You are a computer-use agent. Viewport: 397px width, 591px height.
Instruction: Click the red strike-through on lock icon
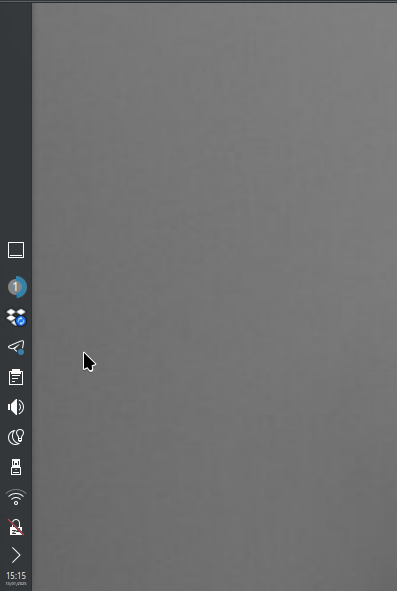(16, 527)
